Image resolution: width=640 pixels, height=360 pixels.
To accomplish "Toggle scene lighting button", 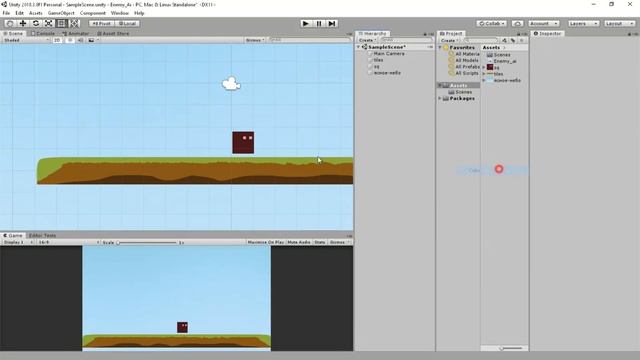I will tap(70, 40).
